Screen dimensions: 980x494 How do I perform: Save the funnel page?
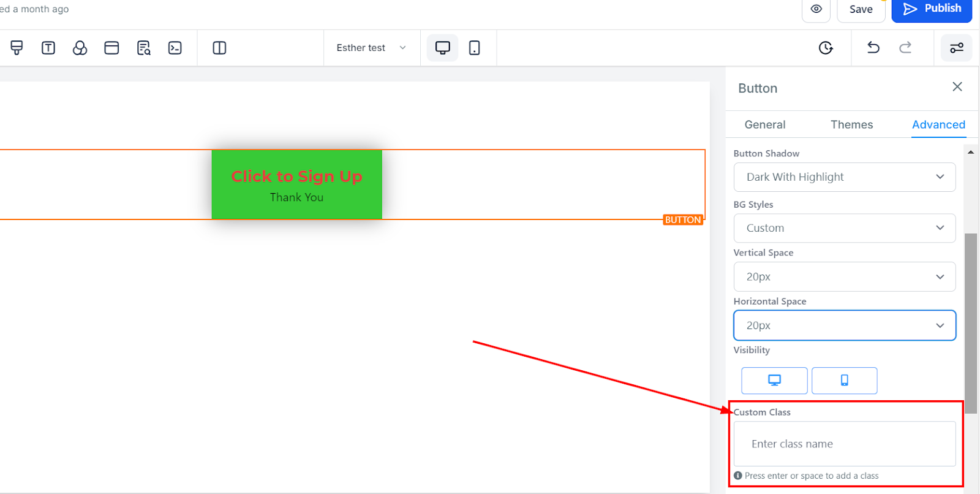point(861,9)
